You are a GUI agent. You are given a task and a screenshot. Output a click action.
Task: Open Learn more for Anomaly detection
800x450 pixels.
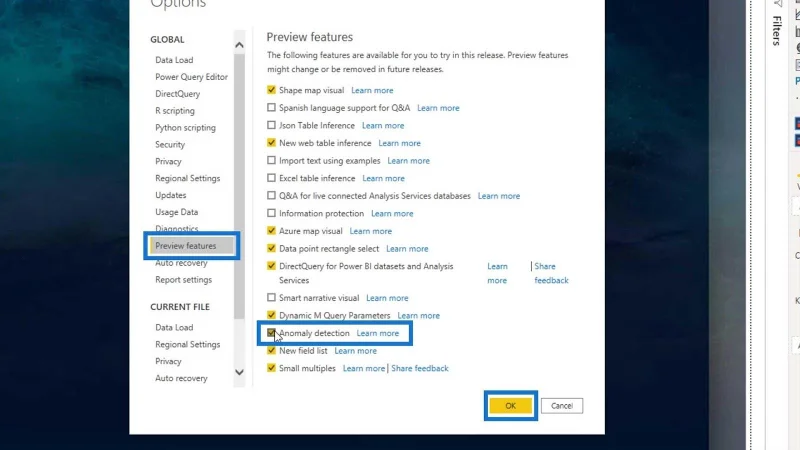click(x=378, y=333)
